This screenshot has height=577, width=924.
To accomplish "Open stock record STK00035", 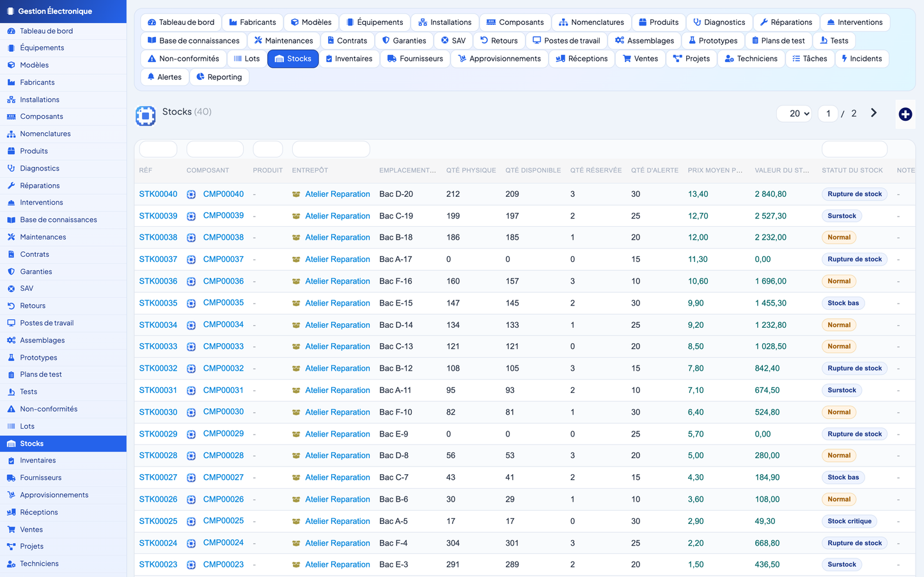I will (158, 303).
